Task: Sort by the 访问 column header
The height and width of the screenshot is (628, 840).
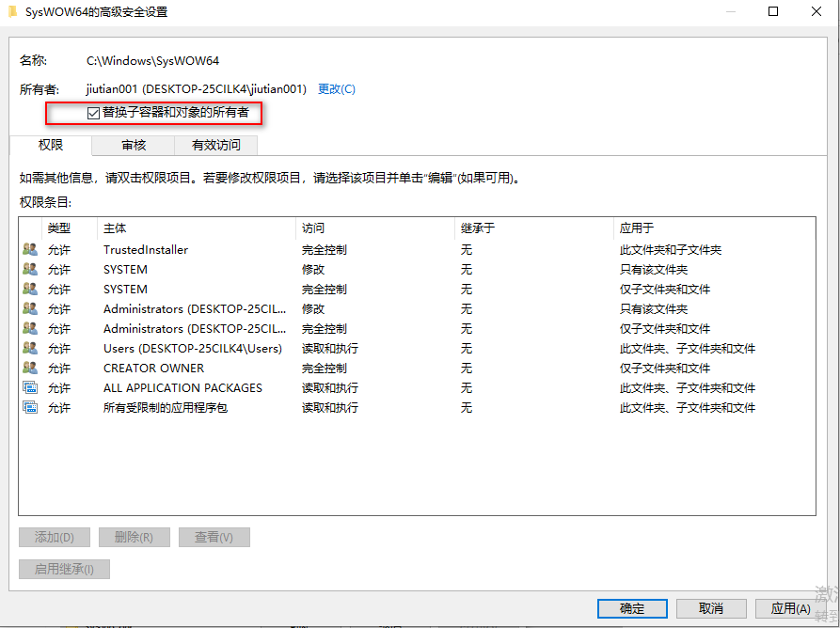Action: click(x=375, y=228)
